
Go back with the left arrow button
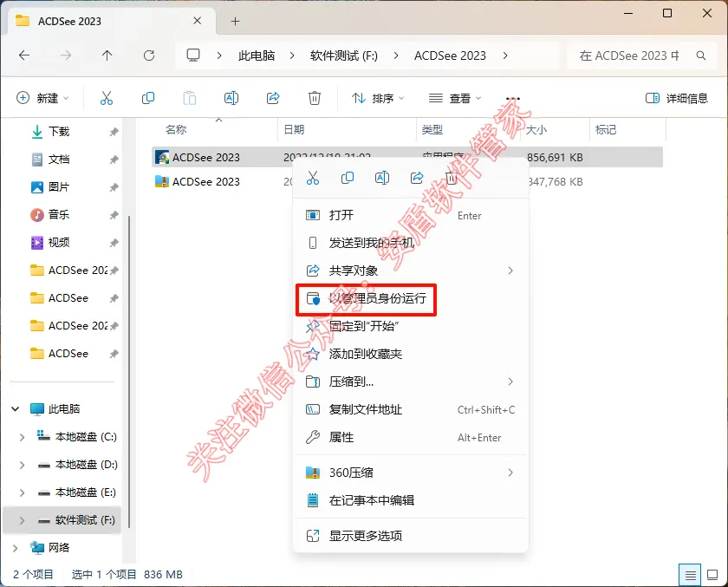pos(24,55)
